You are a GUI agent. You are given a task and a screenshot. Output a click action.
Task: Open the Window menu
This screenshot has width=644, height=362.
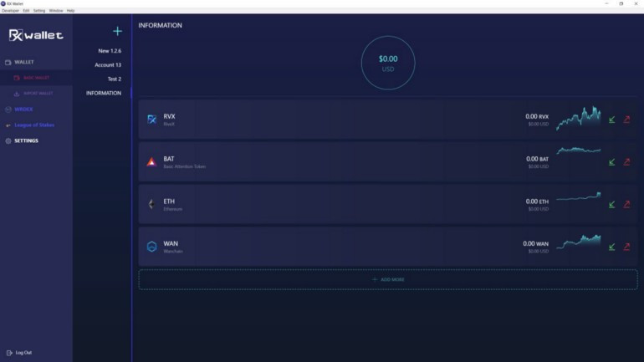pyautogui.click(x=56, y=11)
